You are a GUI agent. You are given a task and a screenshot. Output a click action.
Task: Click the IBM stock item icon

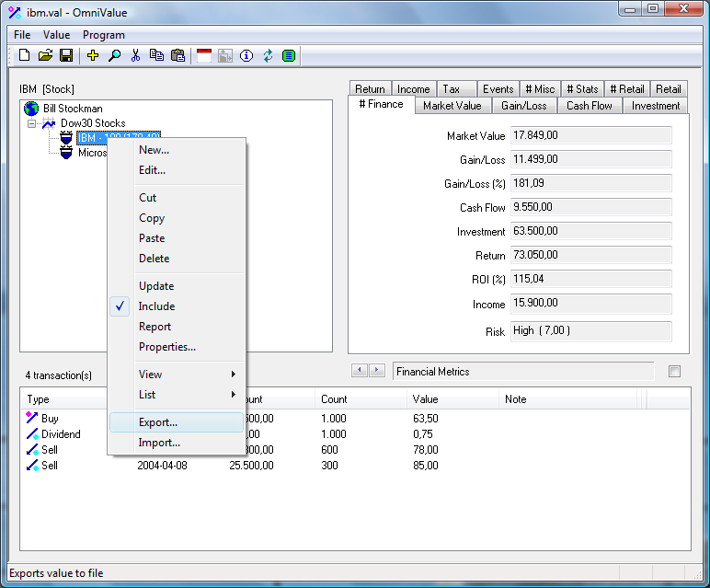coord(66,138)
